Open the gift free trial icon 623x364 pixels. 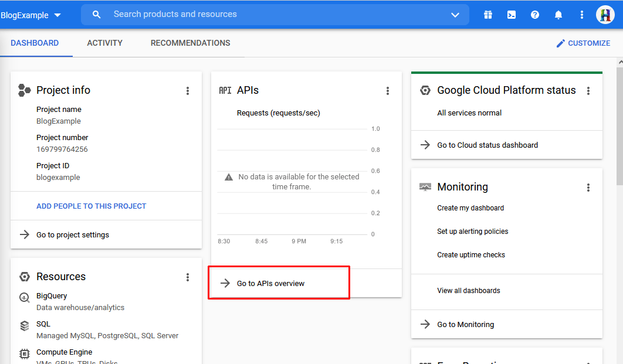tap(488, 15)
